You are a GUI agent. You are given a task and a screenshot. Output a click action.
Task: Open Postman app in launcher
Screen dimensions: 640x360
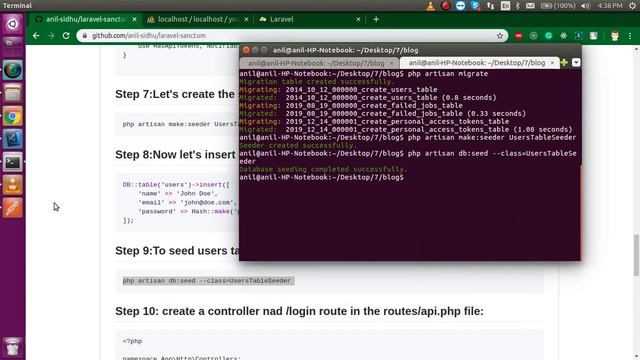[x=13, y=208]
